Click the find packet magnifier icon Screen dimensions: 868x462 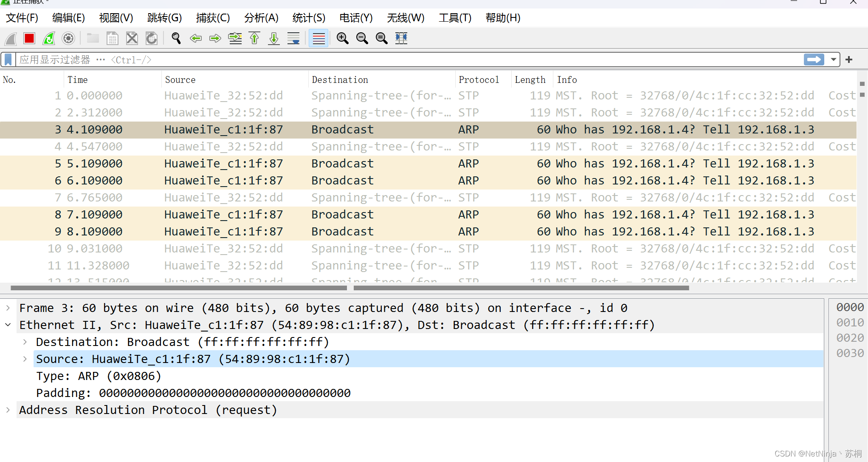point(176,39)
